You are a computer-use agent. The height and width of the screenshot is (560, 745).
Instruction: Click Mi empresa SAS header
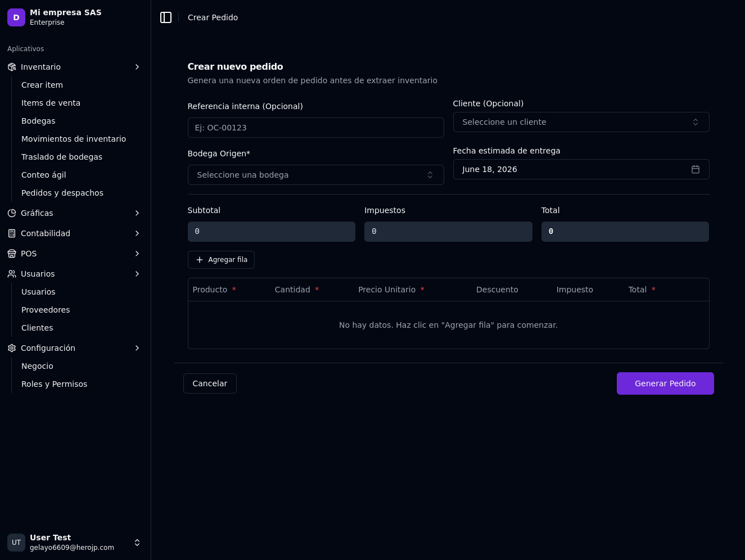tap(66, 12)
